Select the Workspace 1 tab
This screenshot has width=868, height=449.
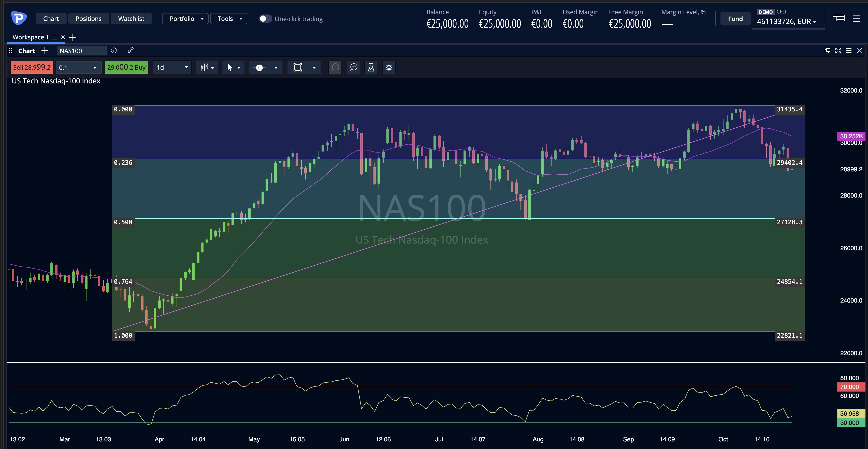coord(30,37)
